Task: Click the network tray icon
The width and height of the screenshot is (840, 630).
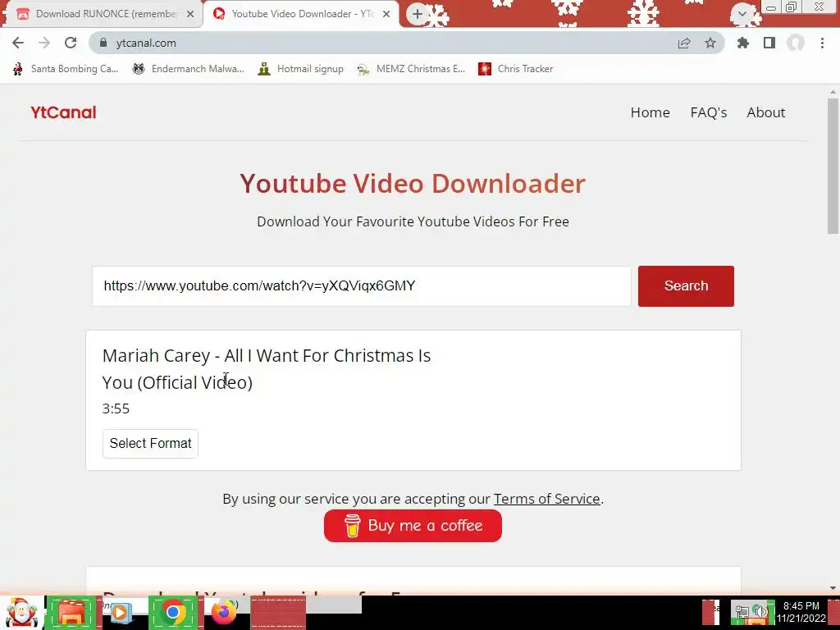Action: (742, 612)
